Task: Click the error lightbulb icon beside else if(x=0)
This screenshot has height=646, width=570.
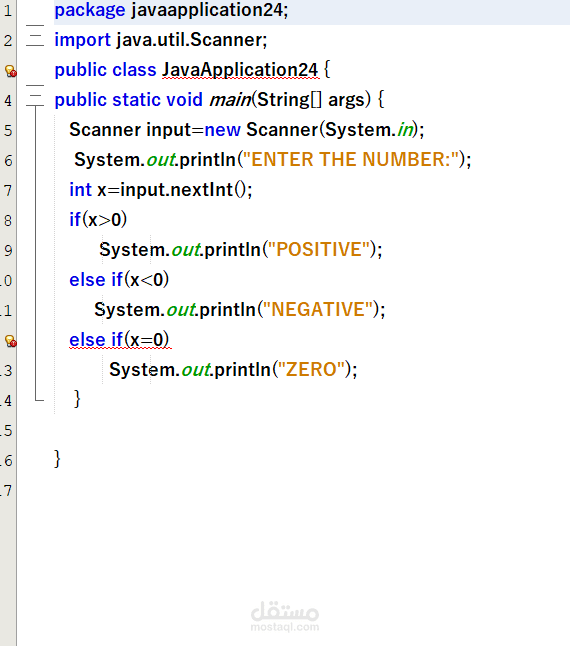Action: click(11, 341)
